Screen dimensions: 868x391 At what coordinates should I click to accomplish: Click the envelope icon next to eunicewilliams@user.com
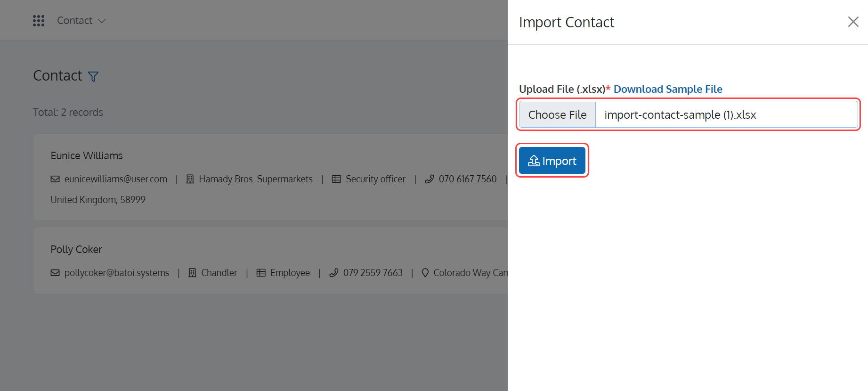click(55, 179)
